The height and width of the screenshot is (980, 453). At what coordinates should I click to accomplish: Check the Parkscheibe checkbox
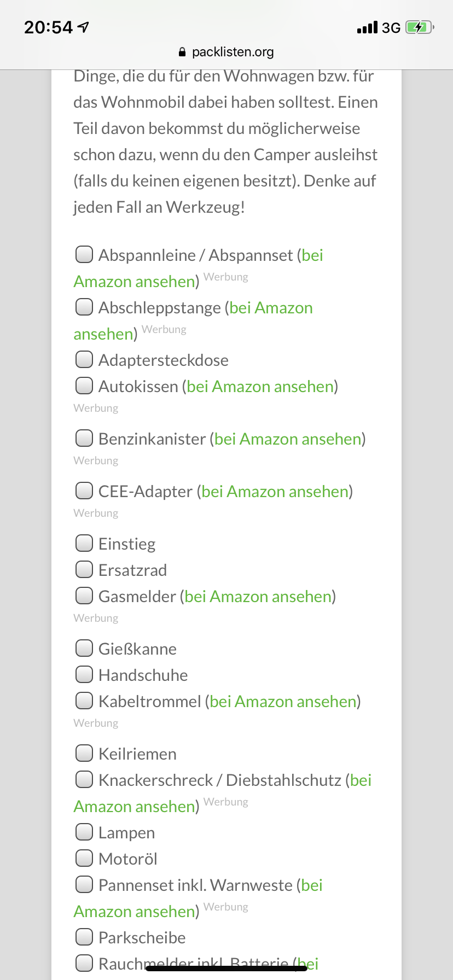[84, 937]
